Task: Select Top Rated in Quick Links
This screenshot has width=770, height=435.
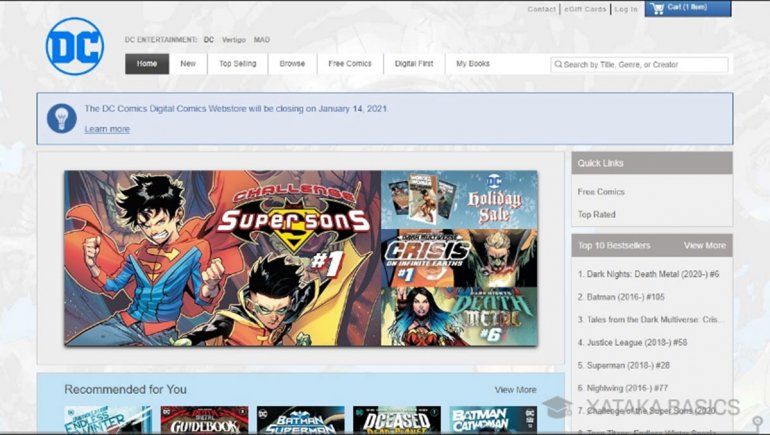Action: point(596,215)
